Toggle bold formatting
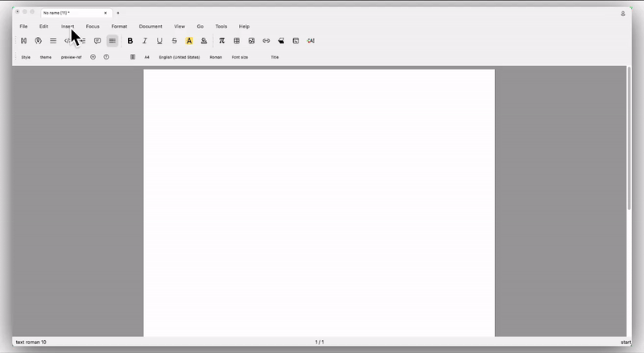Image resolution: width=644 pixels, height=353 pixels. click(x=130, y=41)
